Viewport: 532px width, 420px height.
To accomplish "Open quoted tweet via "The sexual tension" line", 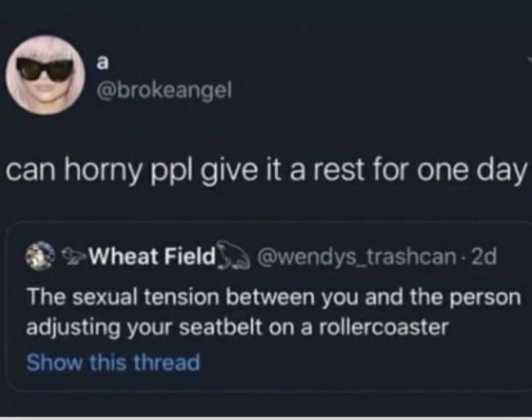I will coord(273,297).
